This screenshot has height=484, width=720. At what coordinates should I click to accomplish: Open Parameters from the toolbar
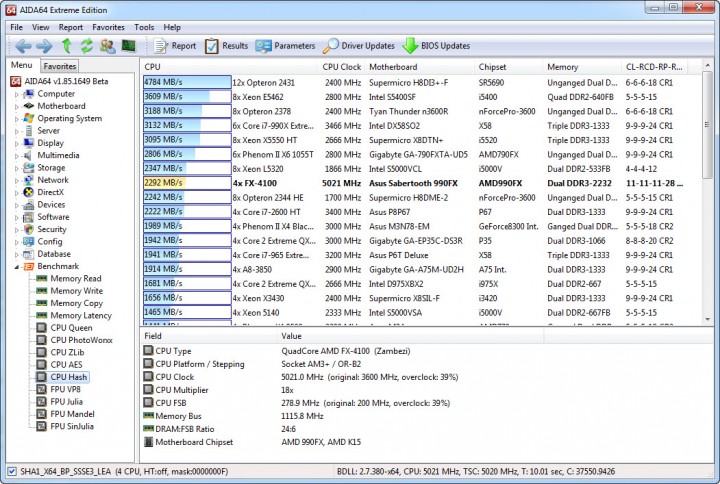click(286, 46)
